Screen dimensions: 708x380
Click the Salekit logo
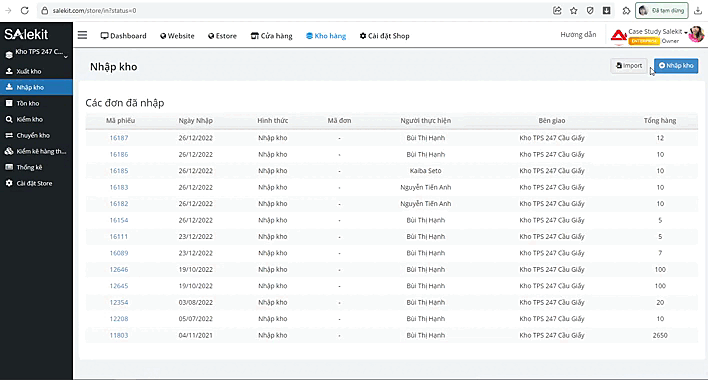point(26,34)
